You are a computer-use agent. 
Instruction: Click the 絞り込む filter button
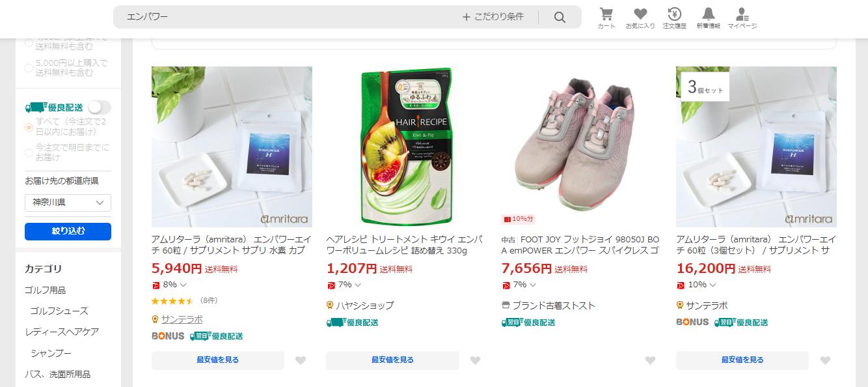point(68,231)
